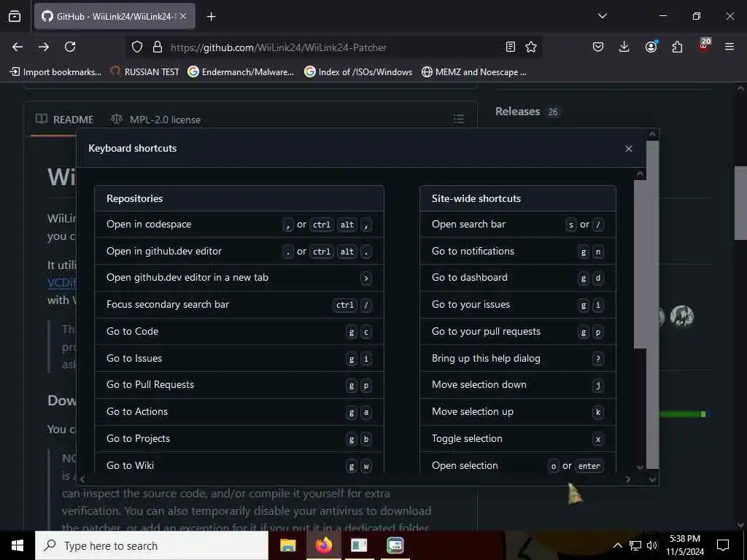The height and width of the screenshot is (560, 747).
Task: Close the Keyboard shortcuts dialog
Action: point(628,149)
